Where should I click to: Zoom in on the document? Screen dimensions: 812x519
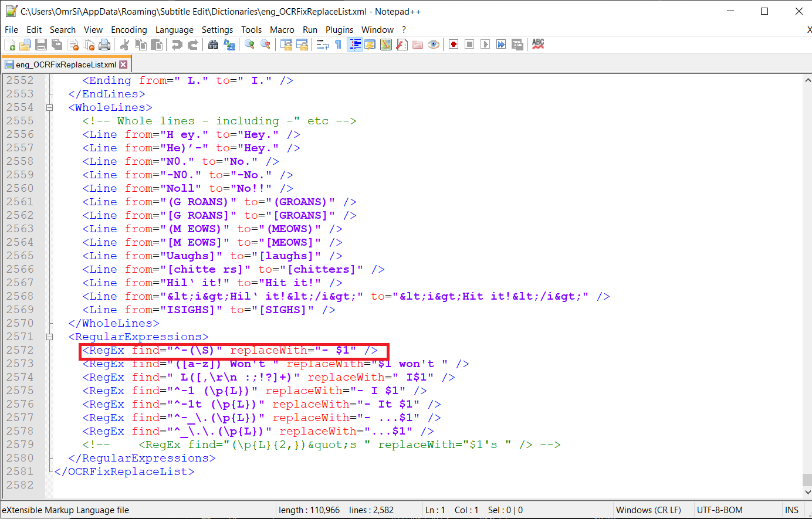coord(249,44)
